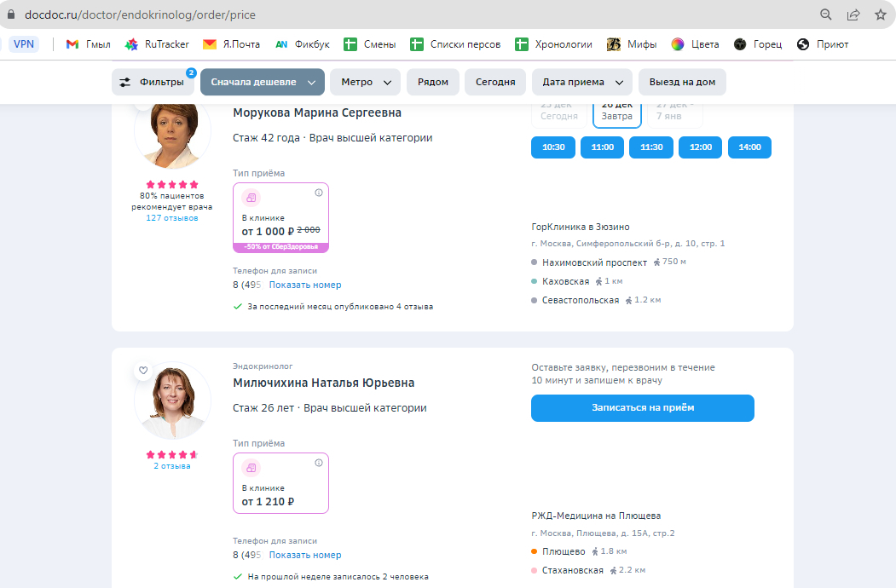This screenshot has height=588, width=896.
Task: Select the 1 000 ₽ clinic appointment card
Action: [280, 217]
